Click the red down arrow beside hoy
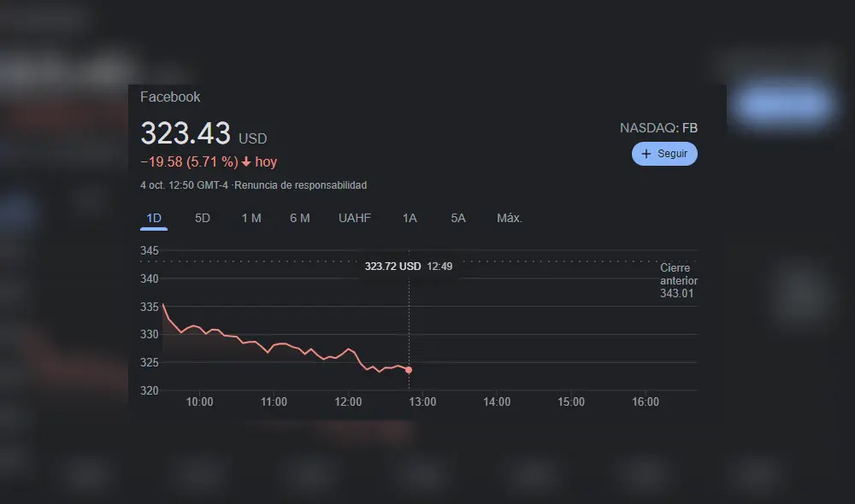 (x=246, y=162)
